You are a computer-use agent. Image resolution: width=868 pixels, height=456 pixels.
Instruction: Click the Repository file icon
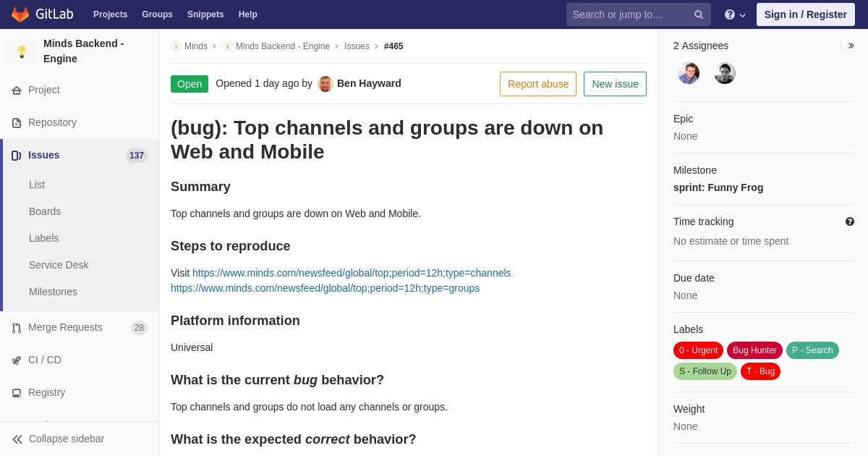tap(17, 123)
